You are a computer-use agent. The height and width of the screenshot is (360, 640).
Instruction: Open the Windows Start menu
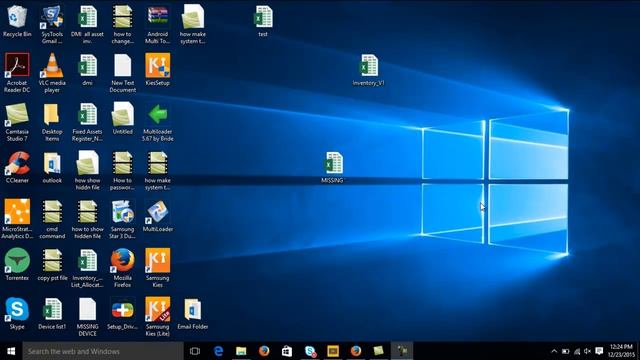coord(11,351)
